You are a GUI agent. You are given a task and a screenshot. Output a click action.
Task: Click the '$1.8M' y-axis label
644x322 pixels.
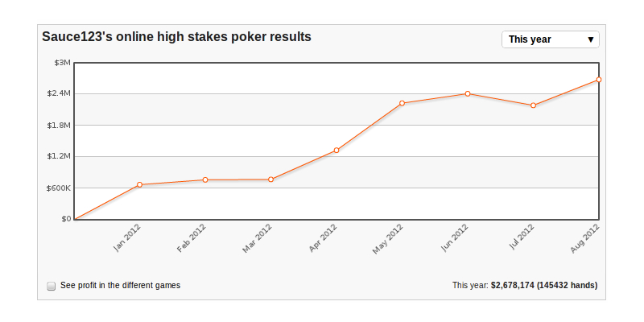point(59,125)
